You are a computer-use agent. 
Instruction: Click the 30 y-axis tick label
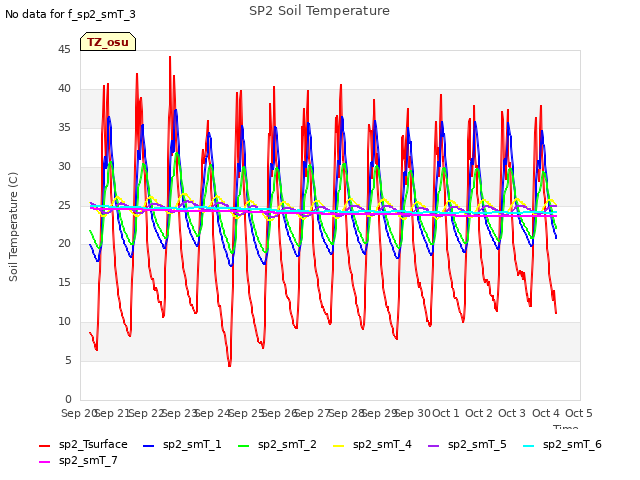64,167
